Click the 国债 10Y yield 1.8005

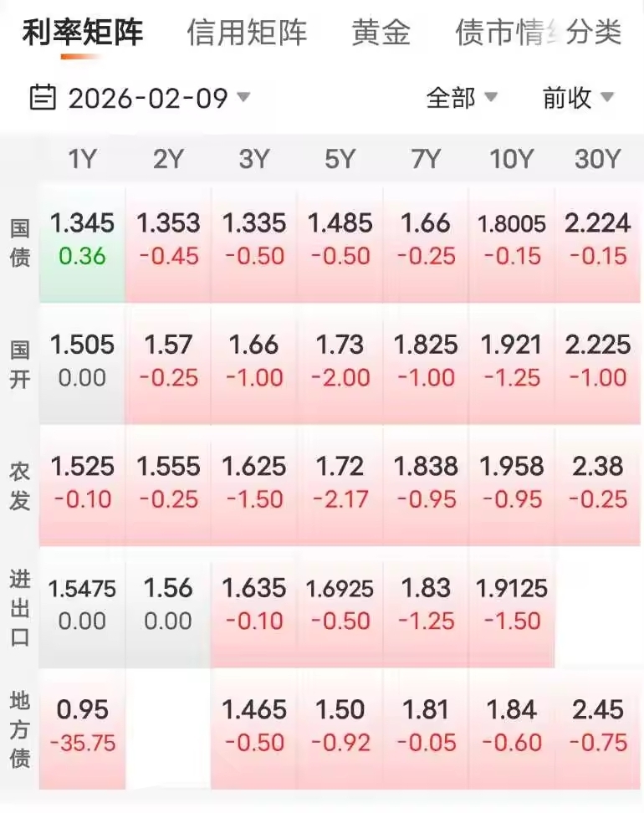(x=511, y=239)
